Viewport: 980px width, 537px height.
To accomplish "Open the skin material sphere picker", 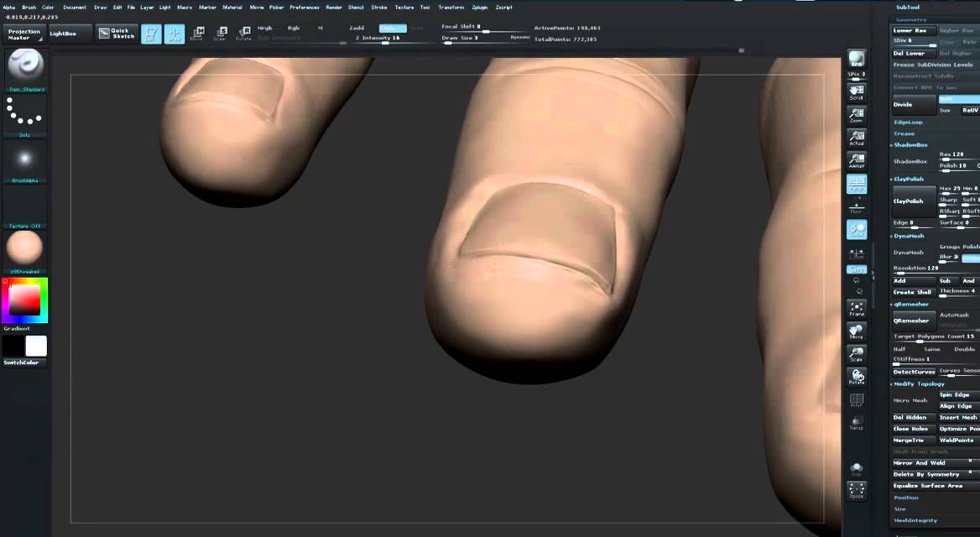I will 25,252.
